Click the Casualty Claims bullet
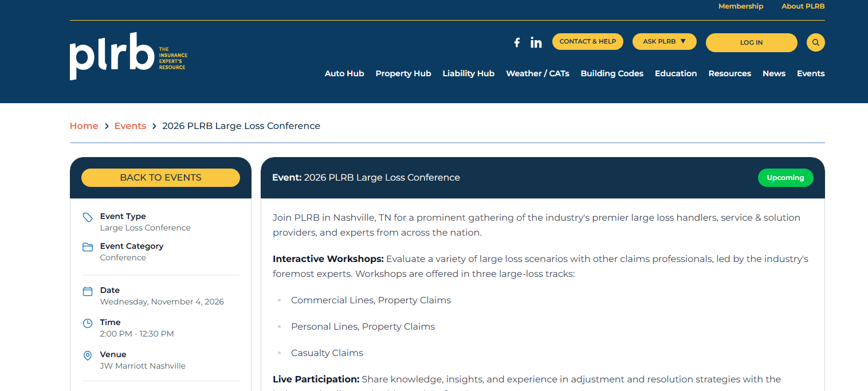 pyautogui.click(x=327, y=353)
